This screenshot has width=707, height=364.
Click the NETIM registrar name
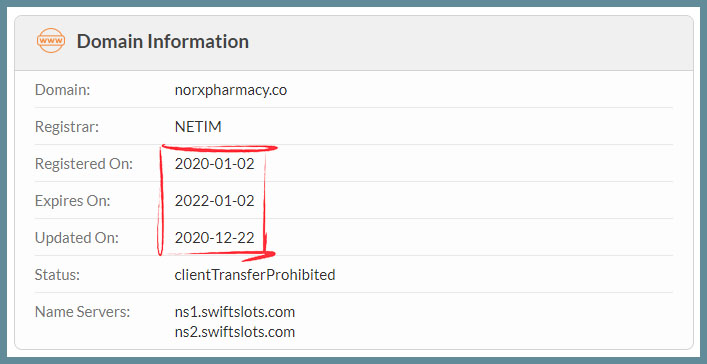tap(198, 127)
